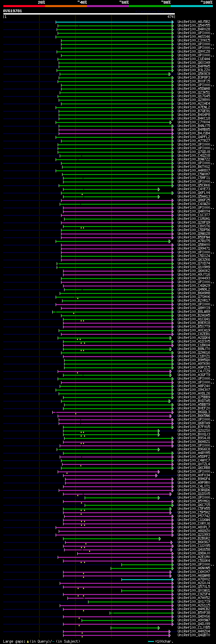Image resolution: width=216 pixels, height=644 pixels.
Task: Click the cyan alignment bar for UniRef100_A8J5R2
Action: 115,22
